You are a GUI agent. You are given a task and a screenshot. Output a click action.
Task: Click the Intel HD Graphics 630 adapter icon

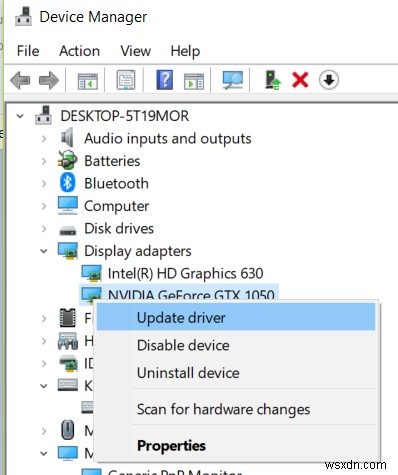click(x=91, y=273)
